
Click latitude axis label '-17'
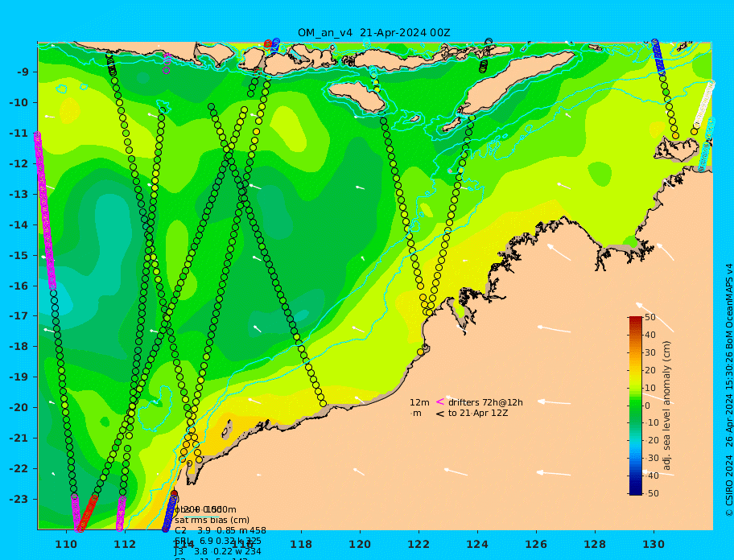point(19,316)
